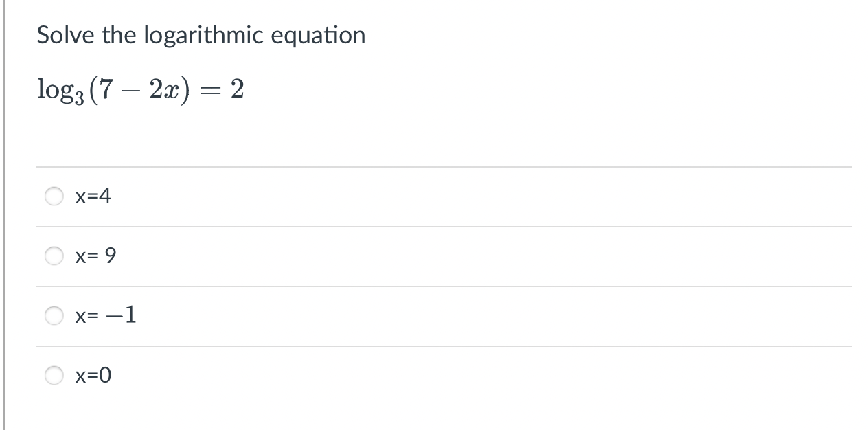Choose the answer option x=0
868x430 pixels.
[x=94, y=376]
